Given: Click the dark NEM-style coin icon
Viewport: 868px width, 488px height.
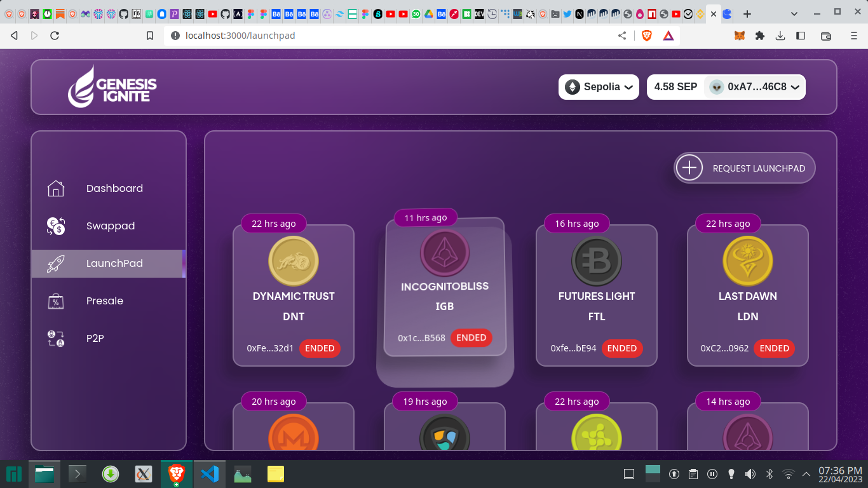Looking at the screenshot, I should 445,433.
